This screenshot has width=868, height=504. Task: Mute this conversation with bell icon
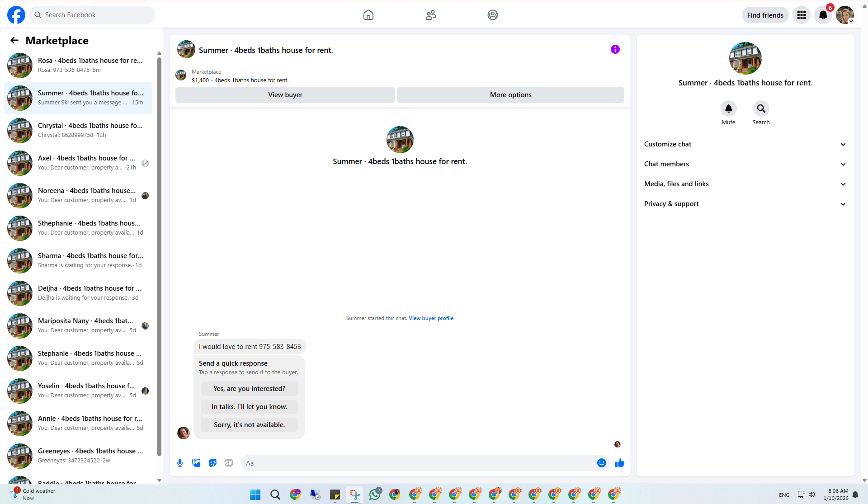tap(728, 109)
